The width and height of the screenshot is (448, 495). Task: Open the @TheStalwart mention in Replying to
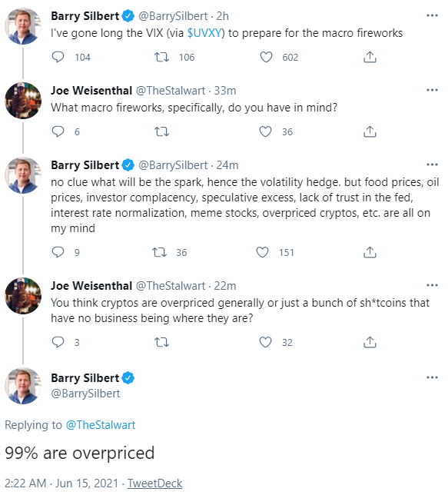point(101,425)
